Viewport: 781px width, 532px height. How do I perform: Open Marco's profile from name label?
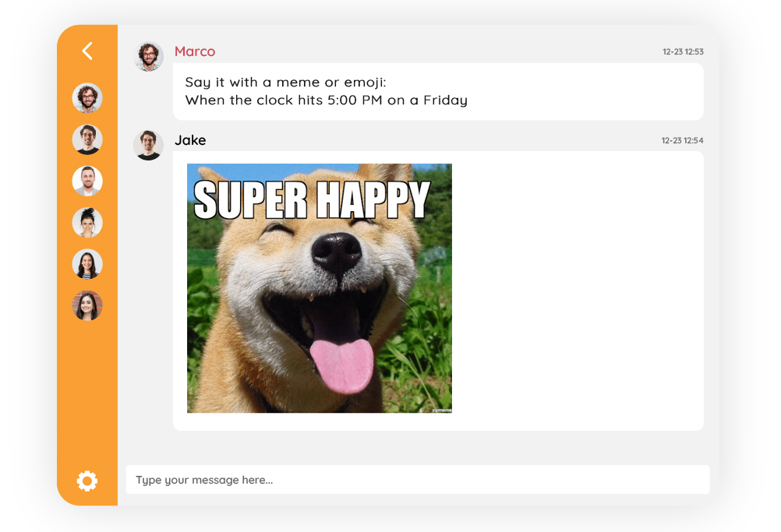[195, 51]
